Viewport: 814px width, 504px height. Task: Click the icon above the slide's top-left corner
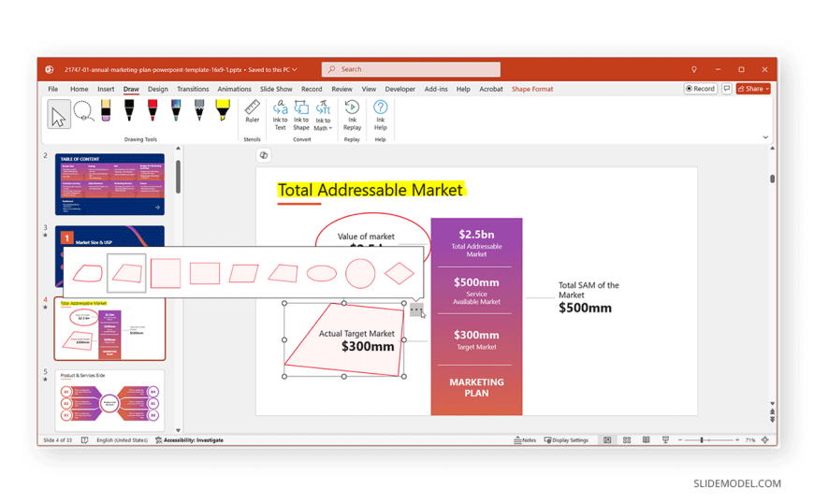tap(264, 155)
